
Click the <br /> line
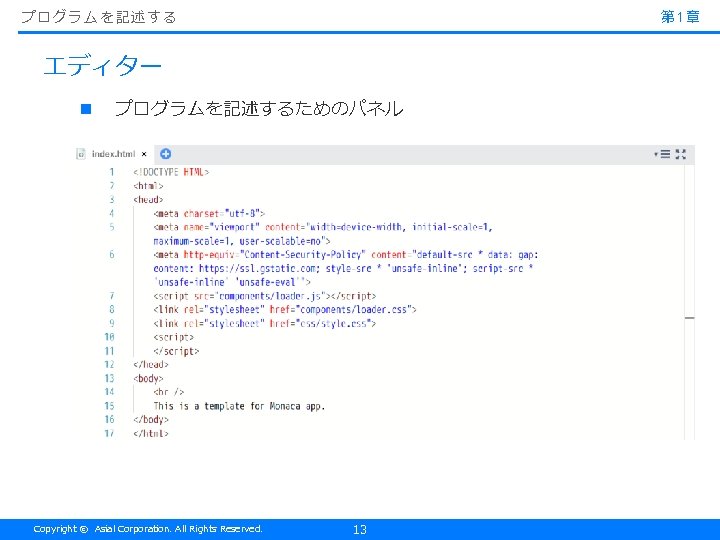[x=169, y=392]
